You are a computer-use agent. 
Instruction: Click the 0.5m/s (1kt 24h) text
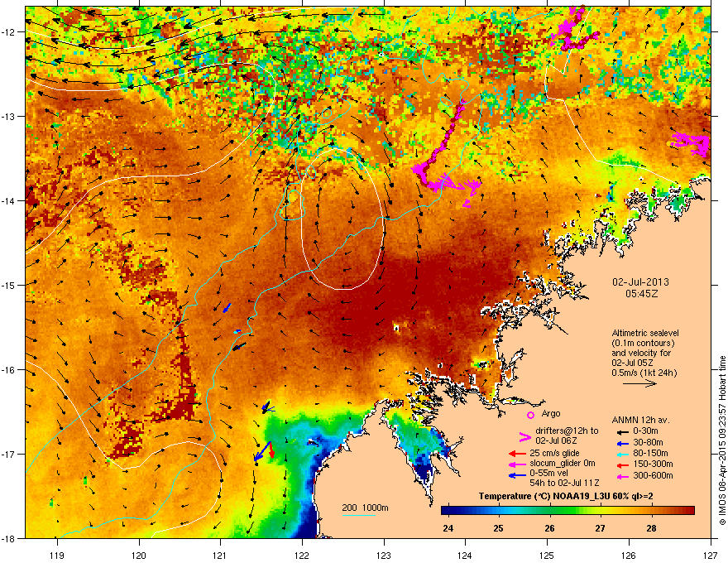(x=644, y=373)
